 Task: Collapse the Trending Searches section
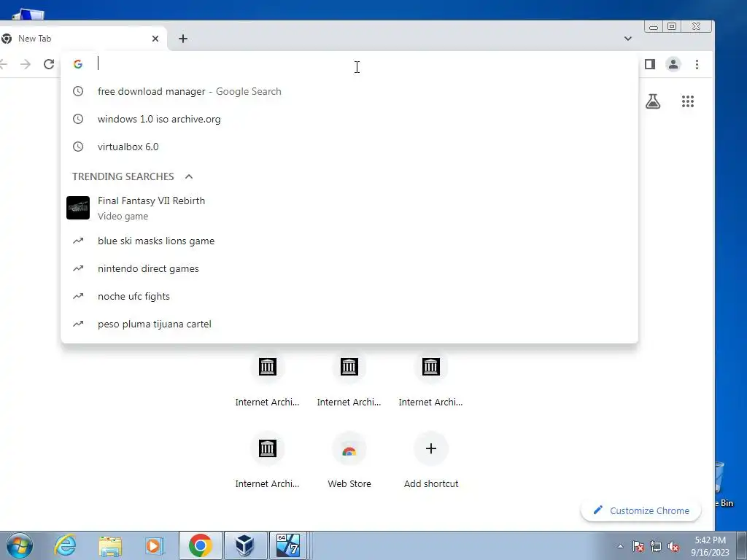189,176
